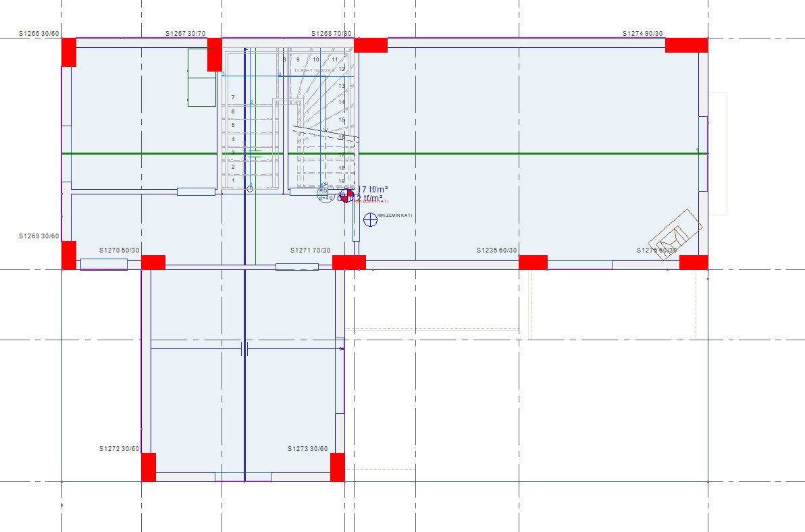Pick the red column S1271 70/30
This screenshot has width=805, height=532.
(x=348, y=262)
